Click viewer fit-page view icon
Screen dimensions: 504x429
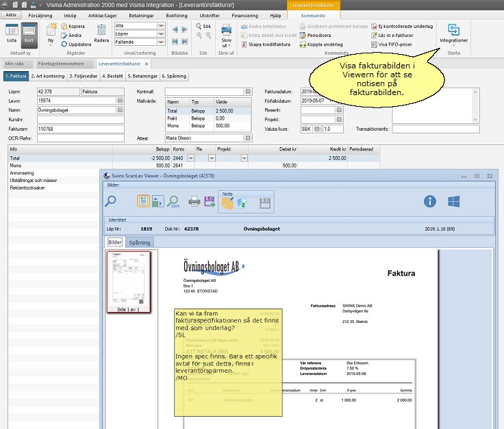click(x=143, y=201)
